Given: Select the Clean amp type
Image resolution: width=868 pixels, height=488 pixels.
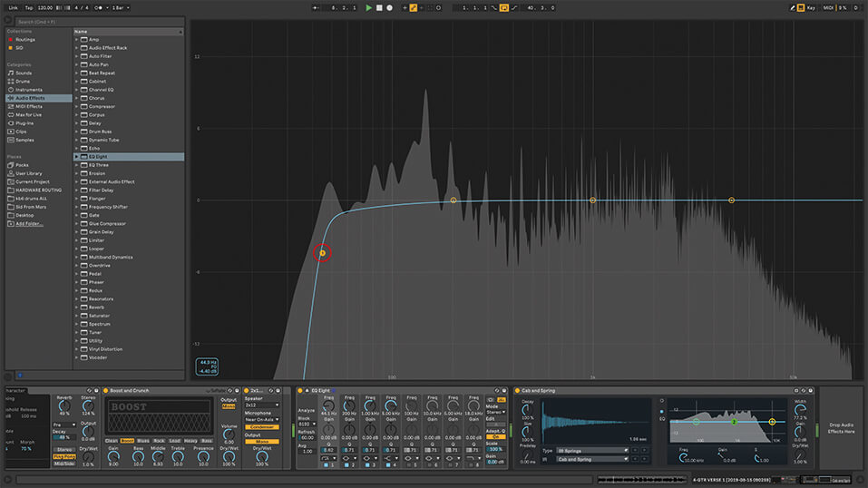Looking at the screenshot, I should (112, 441).
